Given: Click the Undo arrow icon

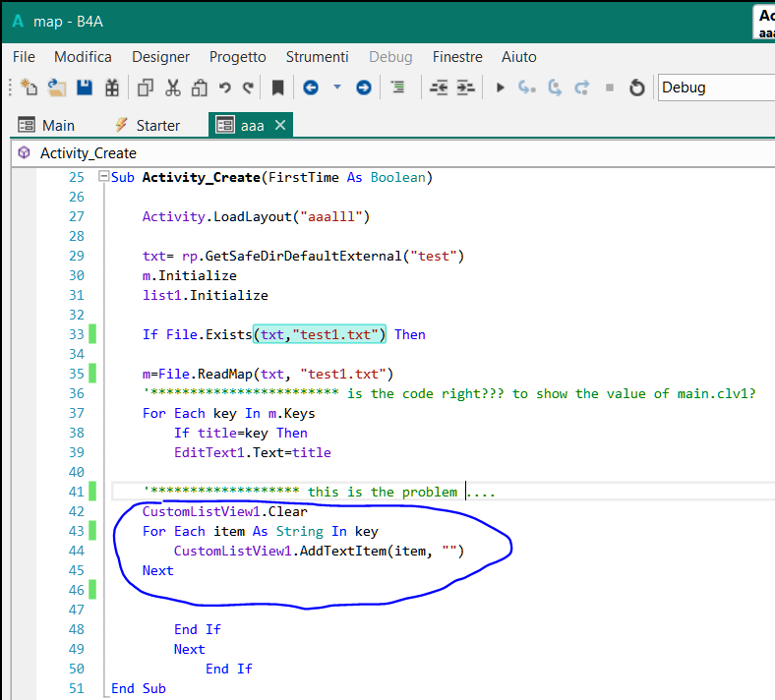Looking at the screenshot, I should [x=225, y=87].
